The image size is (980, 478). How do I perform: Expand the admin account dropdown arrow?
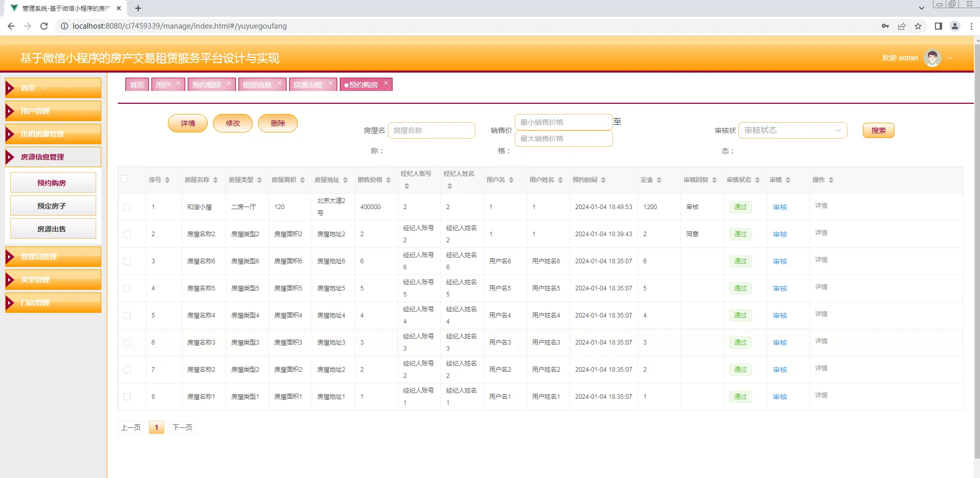(x=950, y=58)
